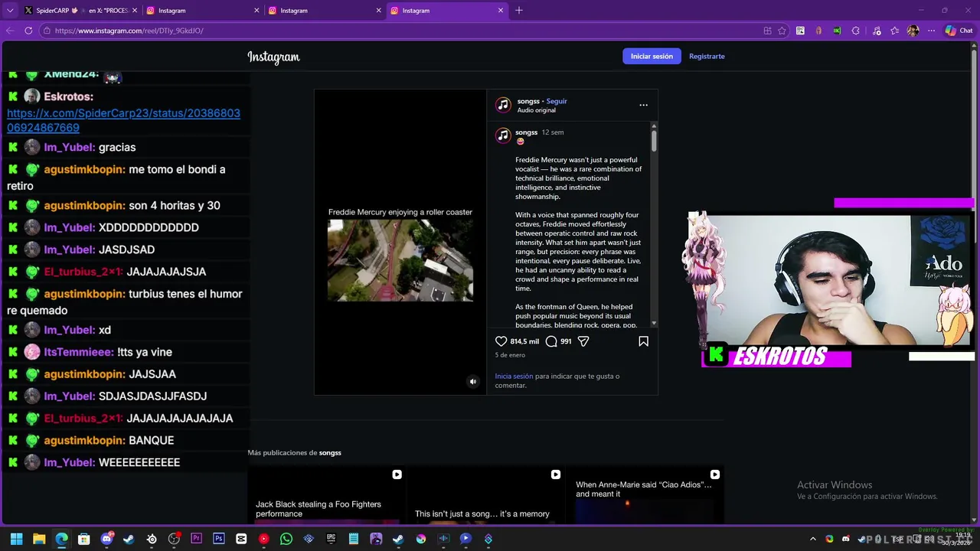Open the browser extensions puzzle icon

pyautogui.click(x=855, y=31)
